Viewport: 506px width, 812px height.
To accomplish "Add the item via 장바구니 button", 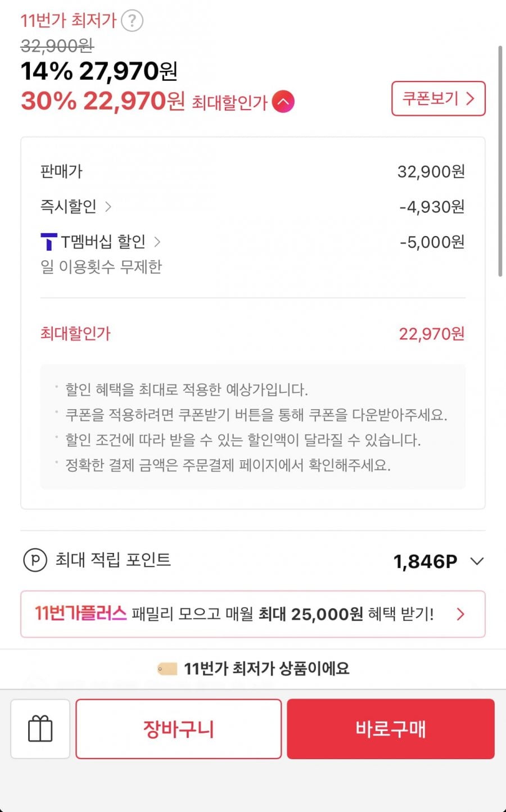I will pos(178,729).
